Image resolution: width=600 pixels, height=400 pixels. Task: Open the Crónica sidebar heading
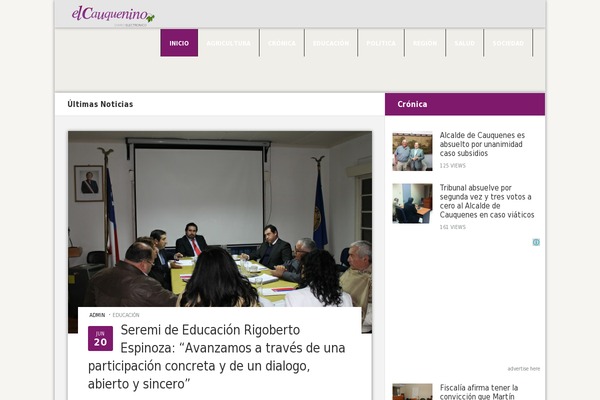pos(412,104)
